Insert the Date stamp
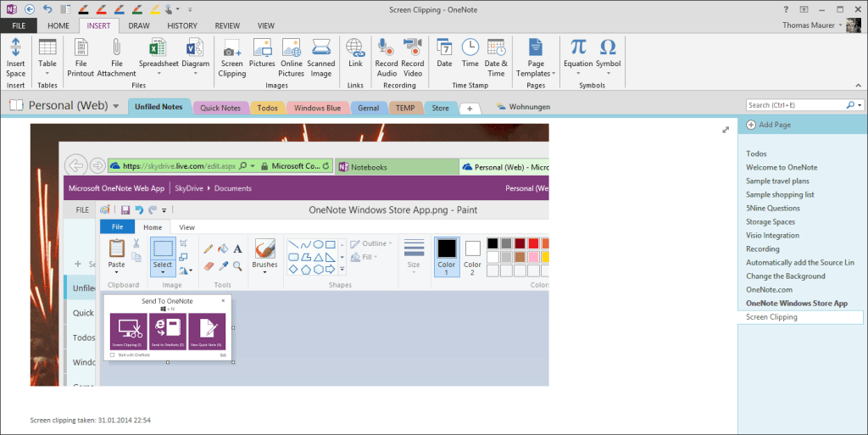 click(444, 53)
